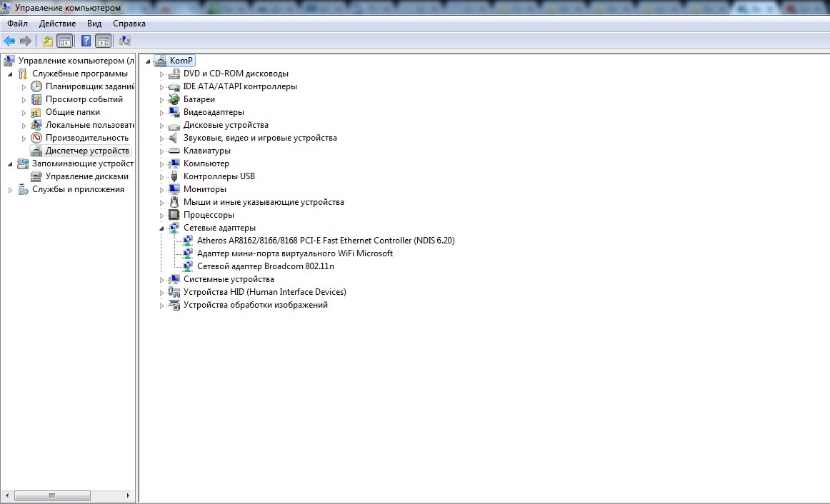Collapse the KomP root node
Screen dimensions: 830x504
[149, 61]
